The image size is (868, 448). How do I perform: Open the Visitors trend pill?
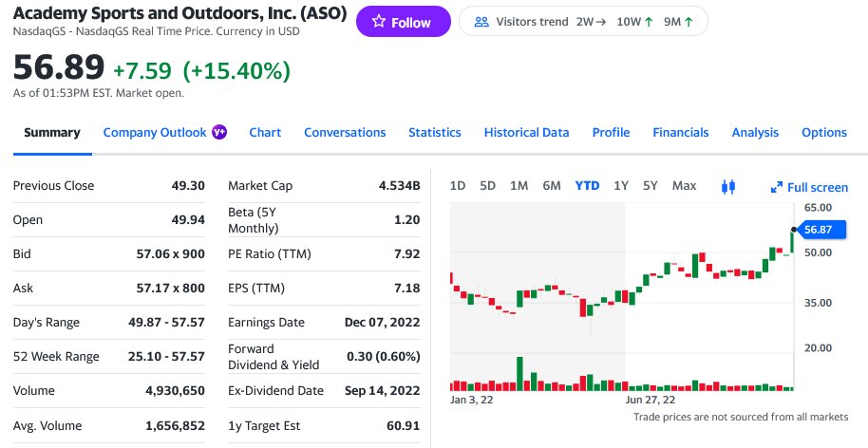coord(583,22)
